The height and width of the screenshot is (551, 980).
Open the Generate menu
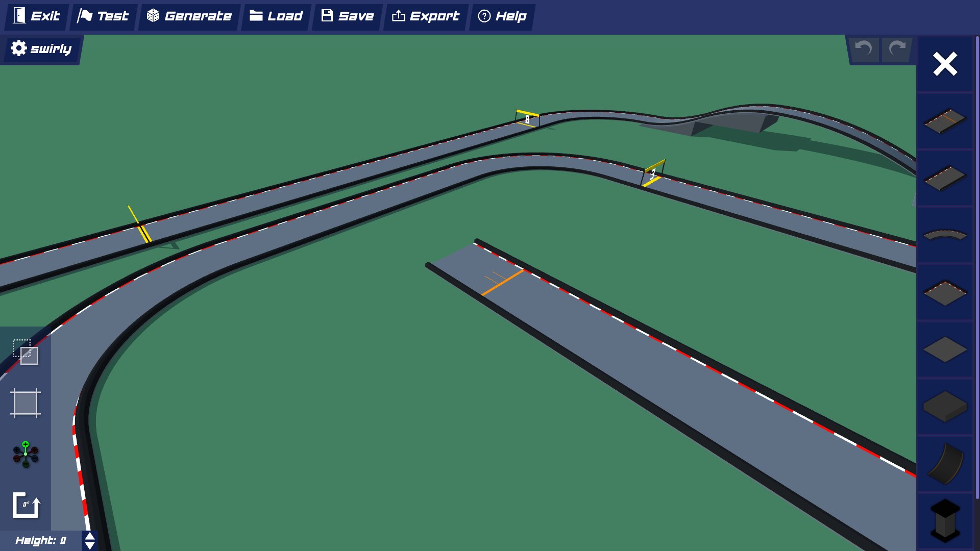pos(189,16)
